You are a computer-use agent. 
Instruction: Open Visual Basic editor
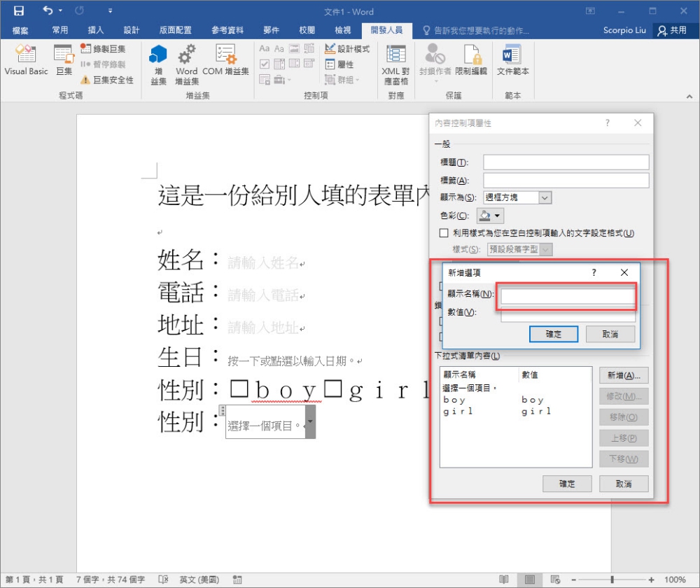pyautogui.click(x=26, y=59)
